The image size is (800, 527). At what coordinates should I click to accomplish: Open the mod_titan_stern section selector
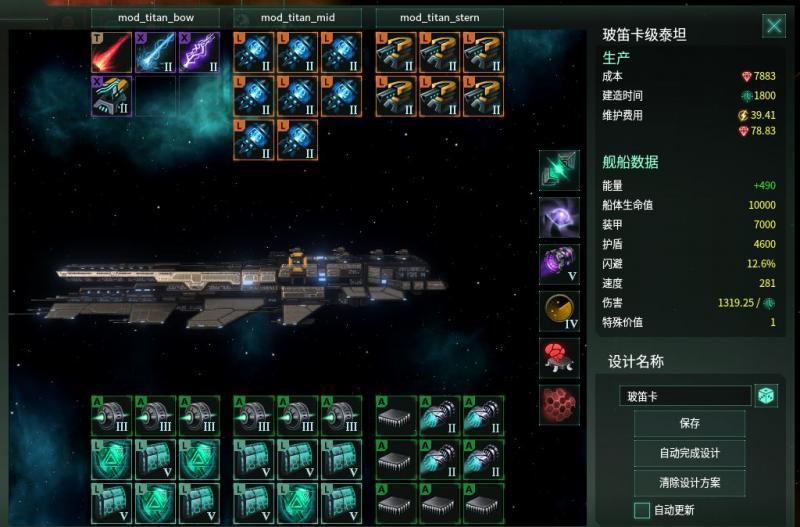coord(439,18)
